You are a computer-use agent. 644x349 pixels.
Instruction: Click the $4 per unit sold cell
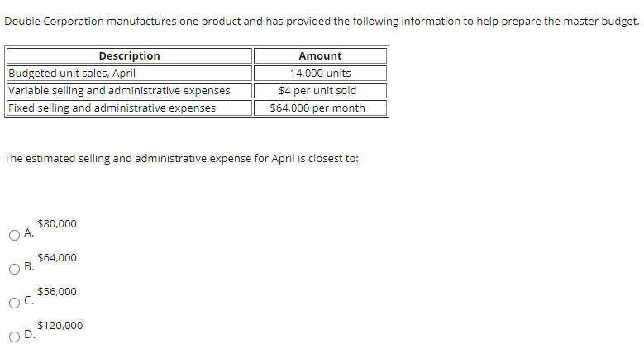[321, 90]
